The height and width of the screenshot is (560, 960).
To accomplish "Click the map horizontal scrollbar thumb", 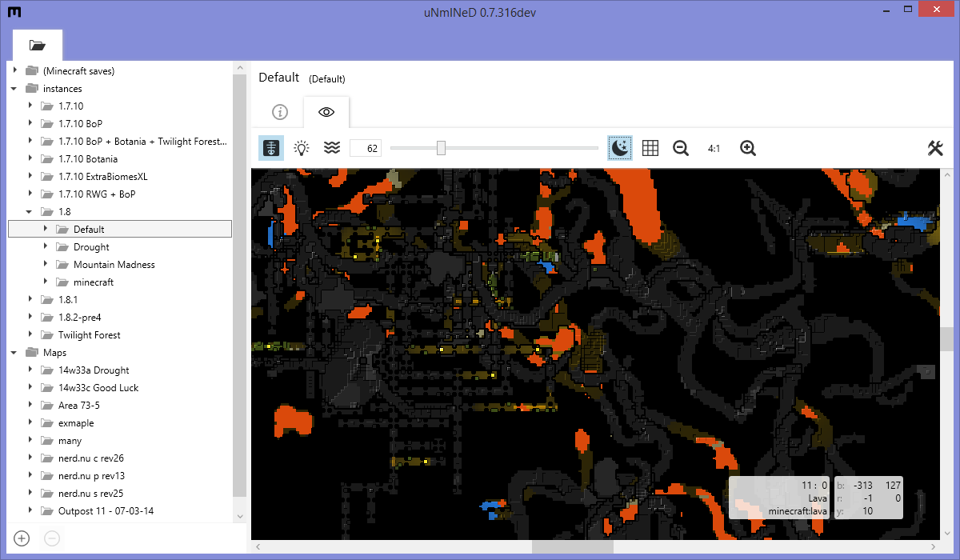I will coord(573,547).
